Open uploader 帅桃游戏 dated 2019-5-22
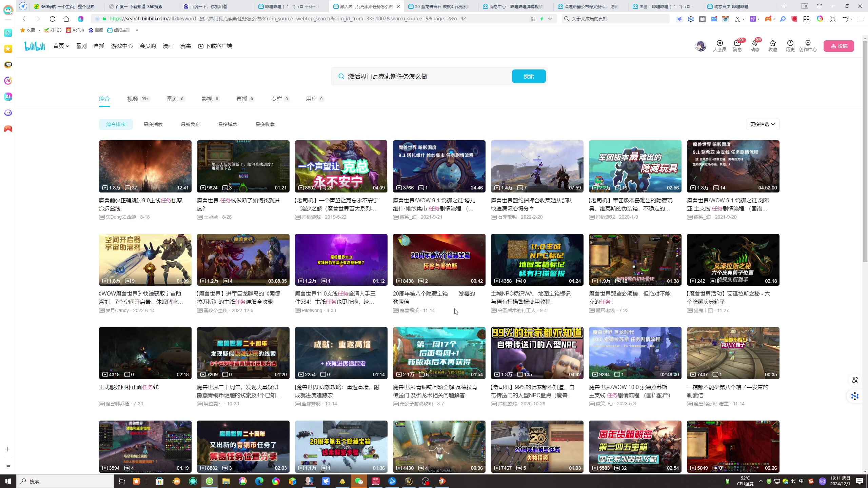 click(311, 217)
